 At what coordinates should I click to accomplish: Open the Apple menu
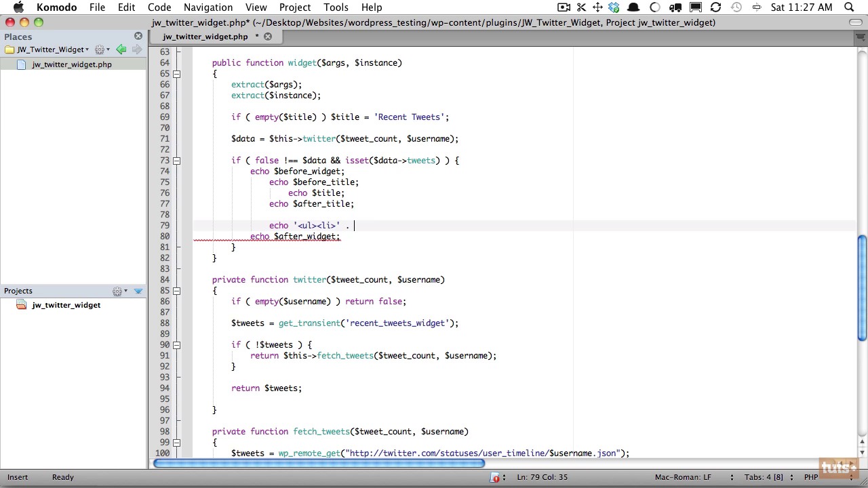coord(18,7)
